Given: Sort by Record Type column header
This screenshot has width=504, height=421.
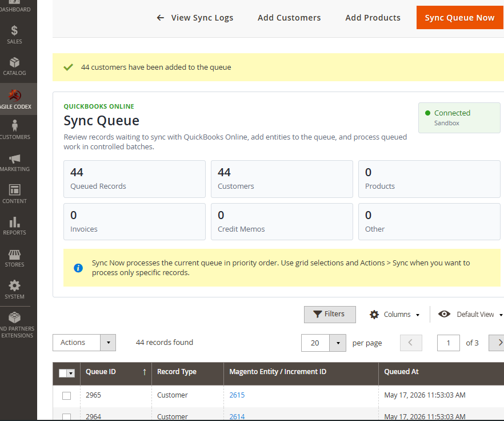Looking at the screenshot, I should (187, 374).
